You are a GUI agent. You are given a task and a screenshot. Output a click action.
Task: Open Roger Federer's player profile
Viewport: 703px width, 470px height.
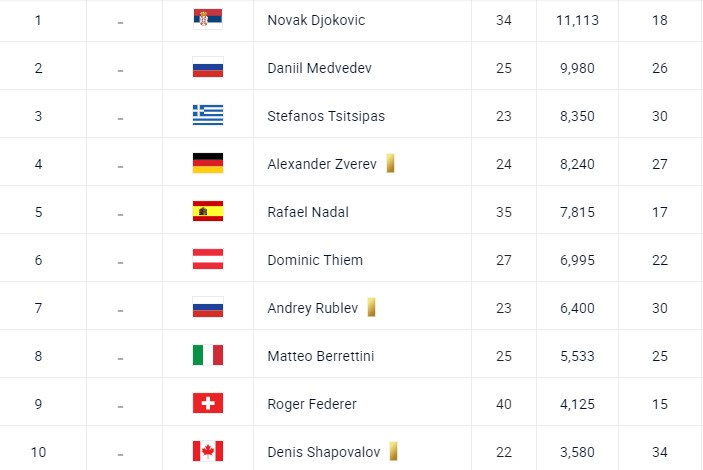pos(312,404)
